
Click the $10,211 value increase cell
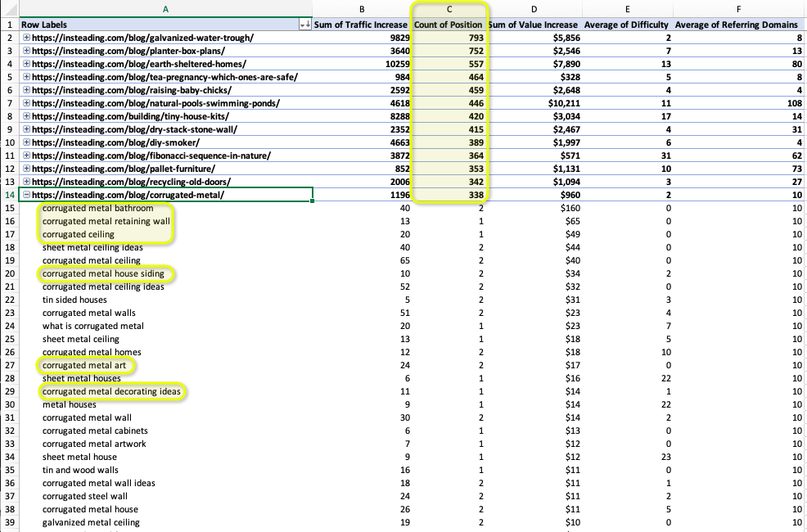(x=534, y=103)
